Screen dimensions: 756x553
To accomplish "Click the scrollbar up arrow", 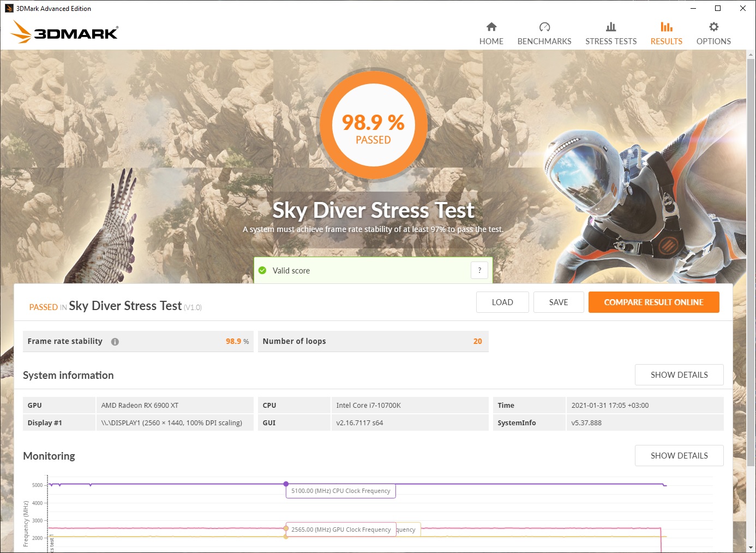I will (751, 55).
